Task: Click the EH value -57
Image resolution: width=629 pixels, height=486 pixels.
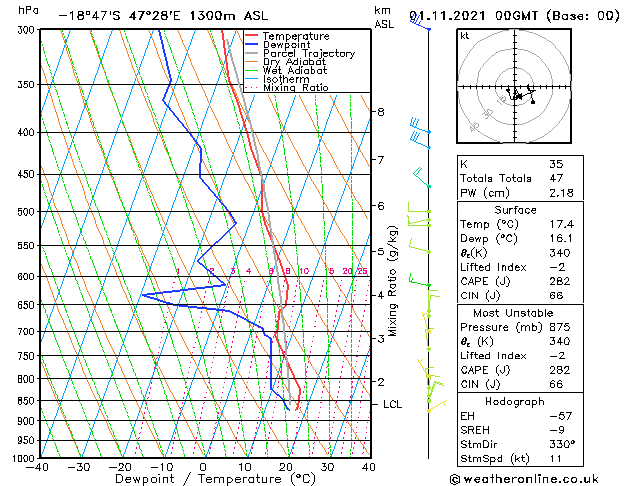Action: [560, 416]
